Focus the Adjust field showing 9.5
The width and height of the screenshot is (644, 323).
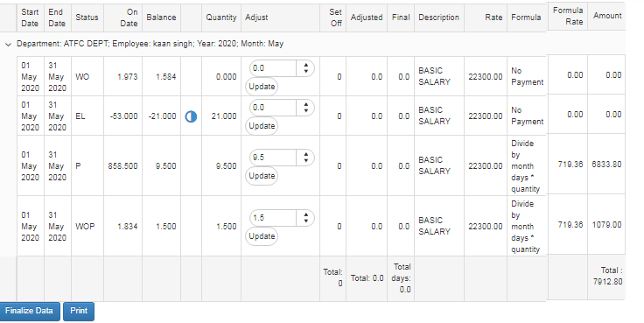[x=273, y=158]
